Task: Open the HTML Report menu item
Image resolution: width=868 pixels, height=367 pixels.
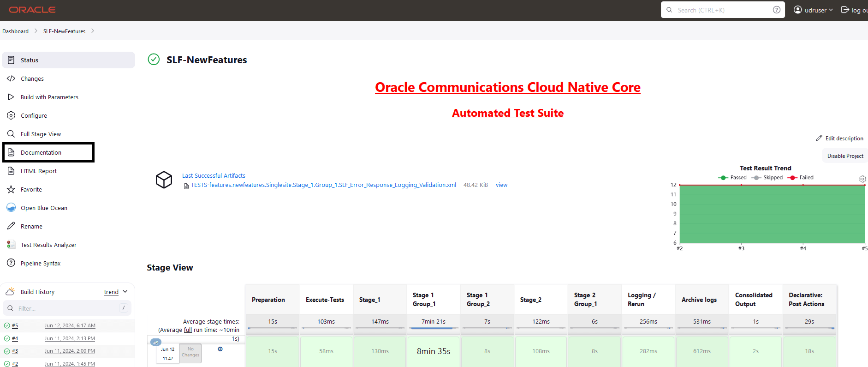Action: pos(38,171)
